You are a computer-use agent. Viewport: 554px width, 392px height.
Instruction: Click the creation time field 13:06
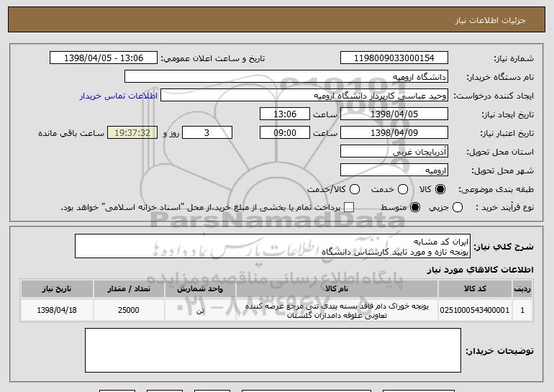(x=285, y=114)
